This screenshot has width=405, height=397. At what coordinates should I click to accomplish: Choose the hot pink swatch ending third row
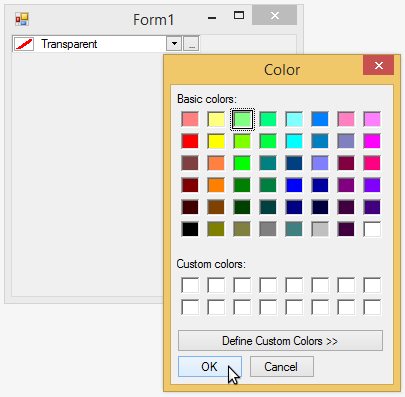372,163
